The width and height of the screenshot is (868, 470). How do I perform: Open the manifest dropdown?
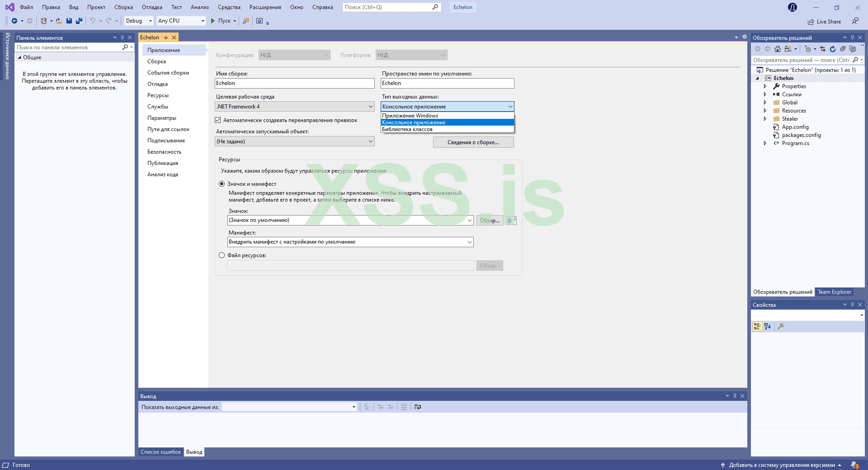click(x=350, y=242)
